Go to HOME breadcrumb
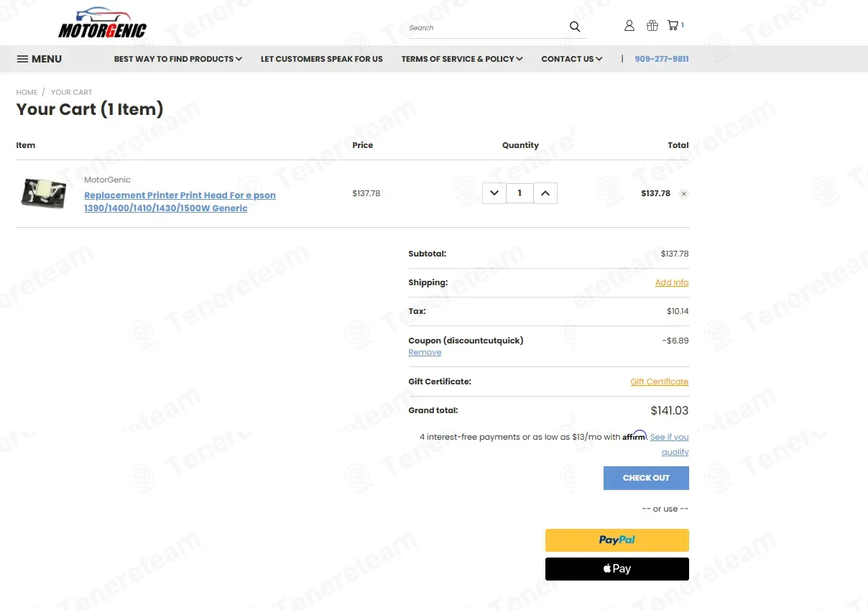The image size is (868, 610). coord(27,92)
